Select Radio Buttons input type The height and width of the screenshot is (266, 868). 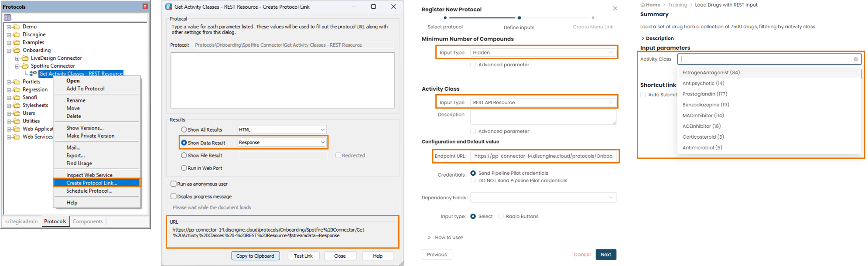[x=501, y=216]
